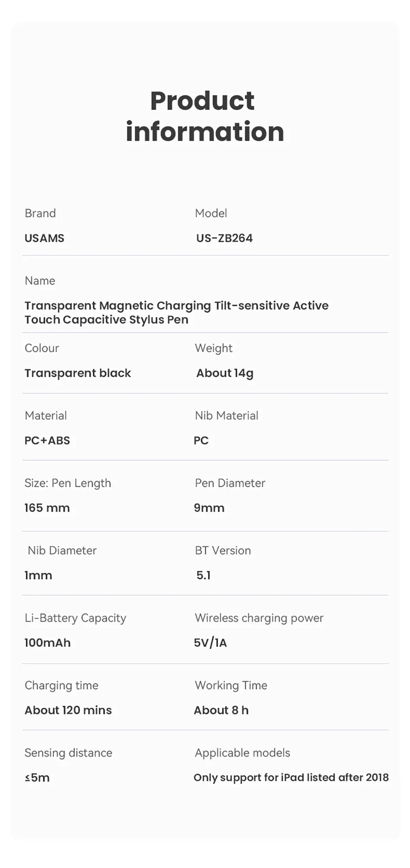Click the Transparent black colour value
This screenshot has width=410, height=868.
pos(78,373)
